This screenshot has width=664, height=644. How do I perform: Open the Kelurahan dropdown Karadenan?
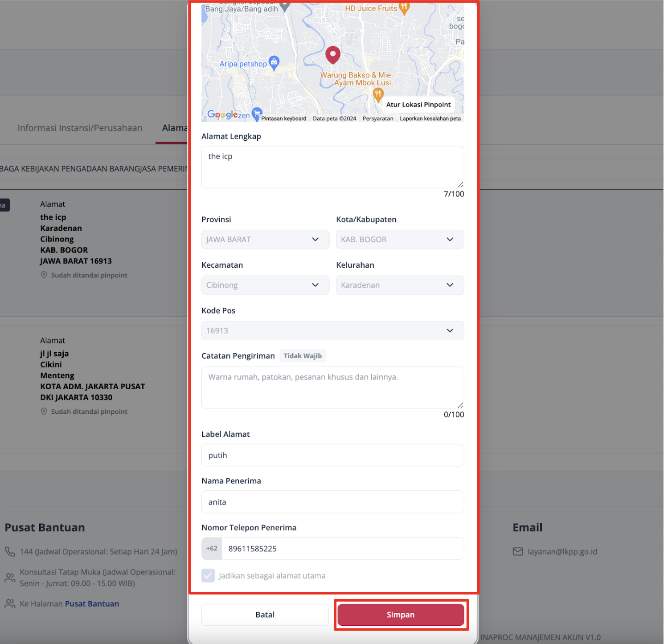tap(400, 285)
